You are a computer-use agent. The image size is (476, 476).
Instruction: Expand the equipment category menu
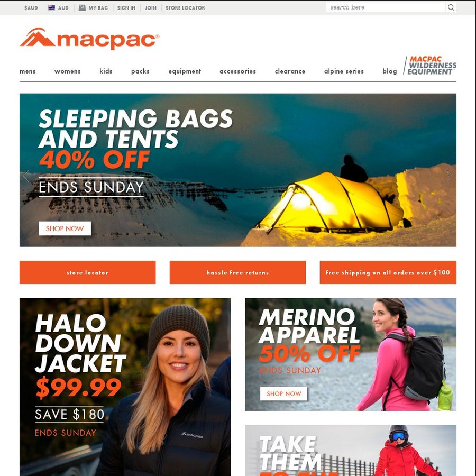coord(185,71)
